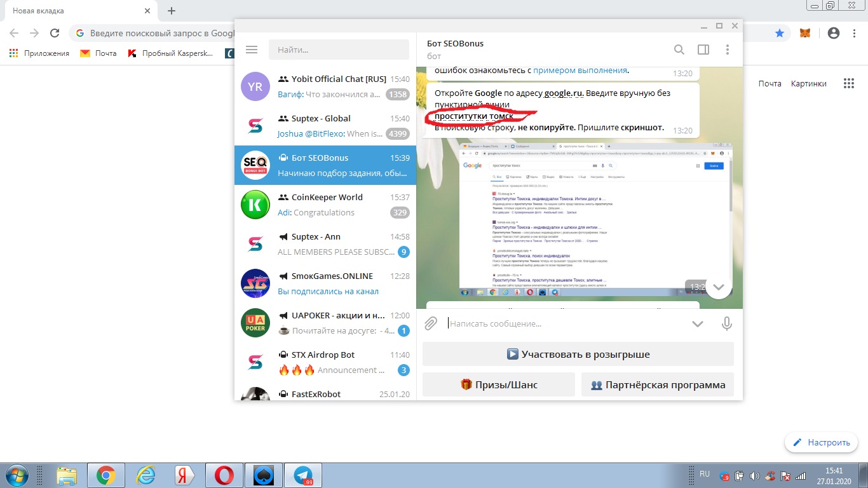Open a new Chrome tab with plus
This screenshot has height=488, width=868.
(x=172, y=11)
